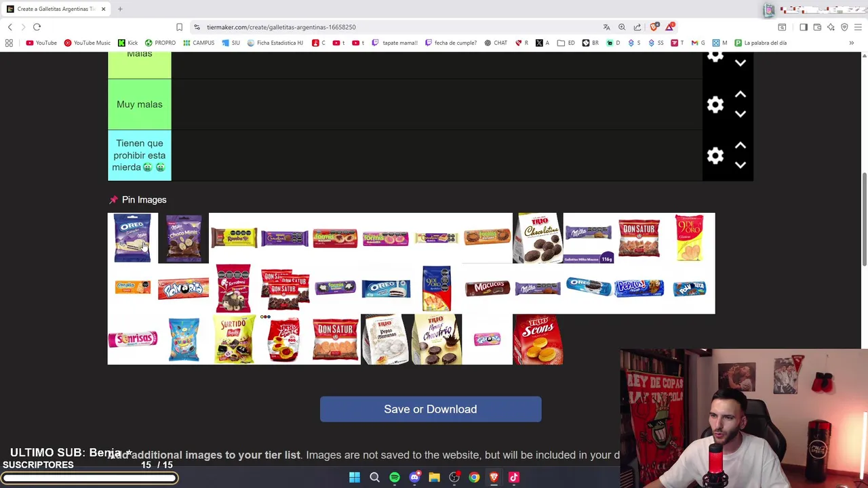868x488 pixels.
Task: Open fecha de cumple? bookmark
Action: tap(451, 43)
